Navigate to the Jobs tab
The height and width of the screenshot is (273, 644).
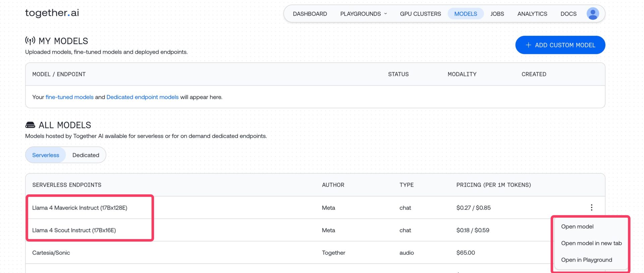(497, 14)
